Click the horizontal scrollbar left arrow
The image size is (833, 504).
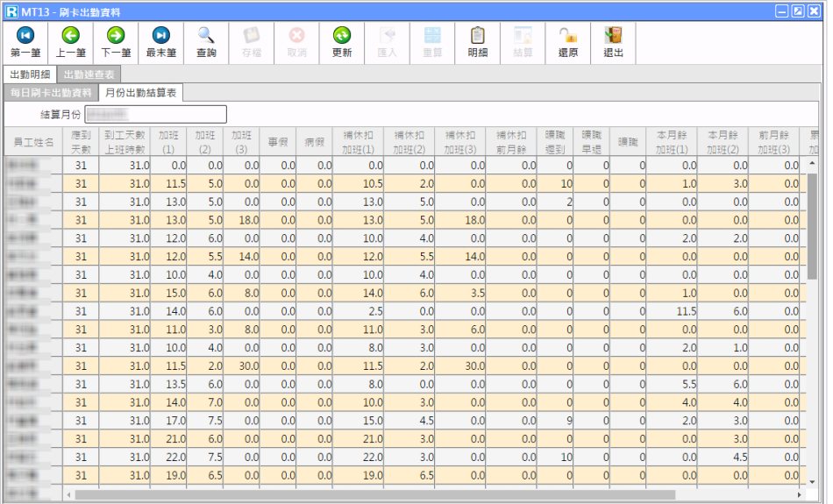click(x=68, y=494)
